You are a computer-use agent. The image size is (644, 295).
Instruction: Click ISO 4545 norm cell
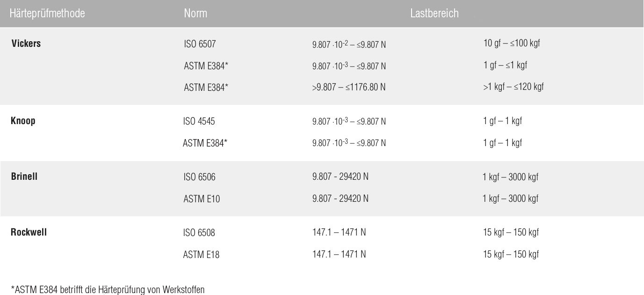click(x=199, y=122)
